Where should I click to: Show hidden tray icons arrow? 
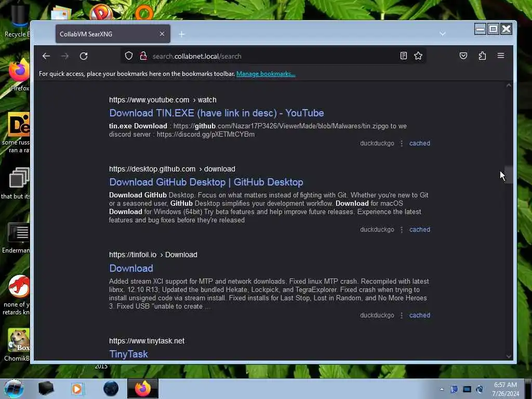pyautogui.click(x=442, y=389)
